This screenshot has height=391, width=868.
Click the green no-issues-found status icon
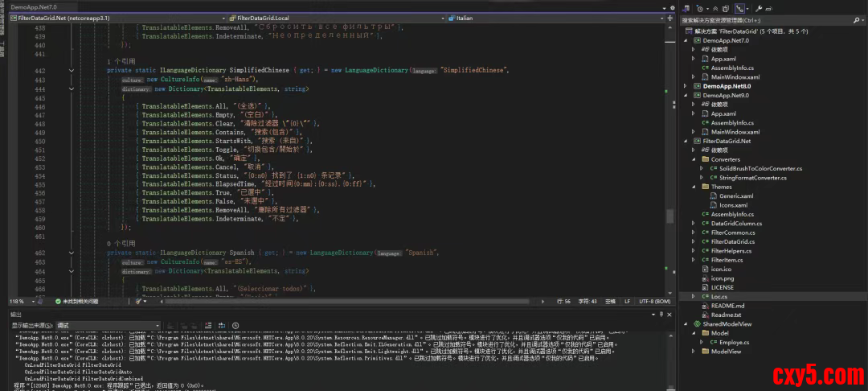[58, 301]
